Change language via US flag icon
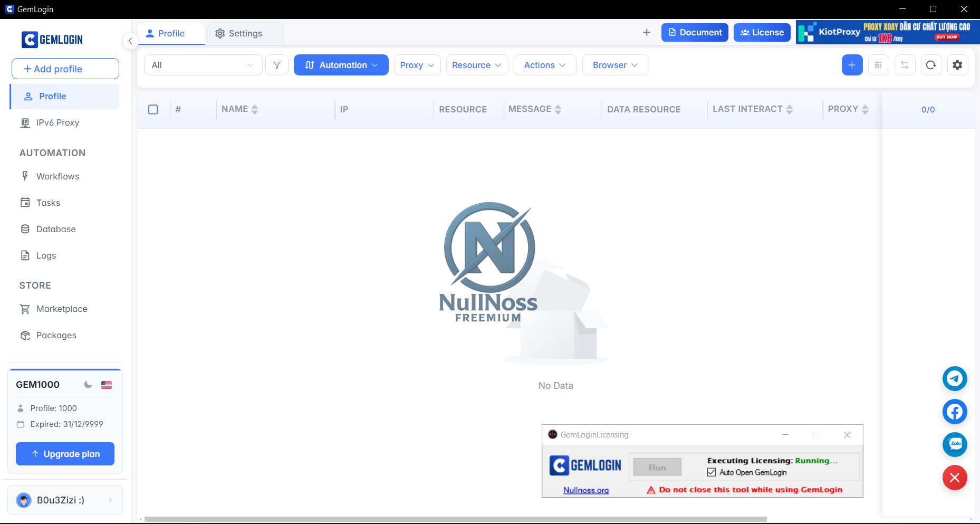 pos(107,385)
